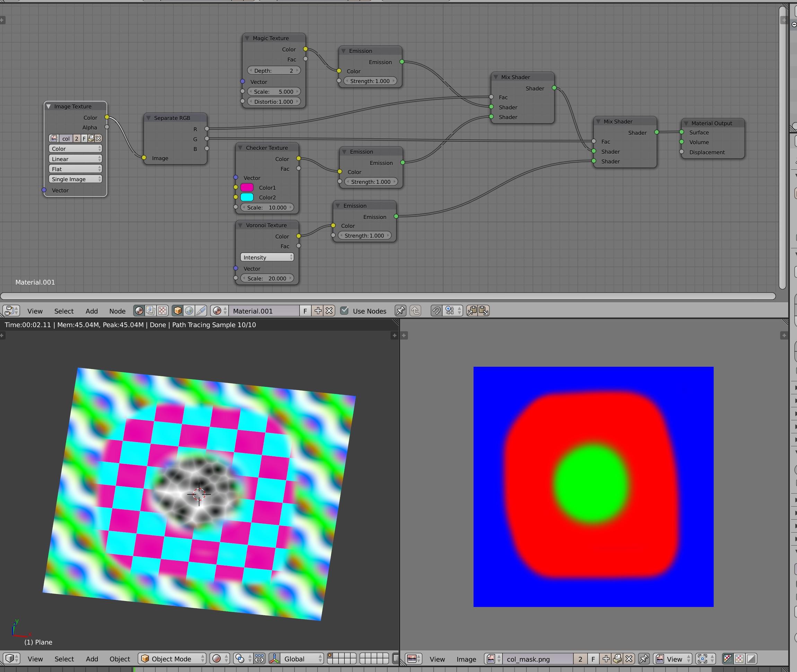Switch node tree to compositing type
Screen dimensions: 797x672
pos(151,311)
